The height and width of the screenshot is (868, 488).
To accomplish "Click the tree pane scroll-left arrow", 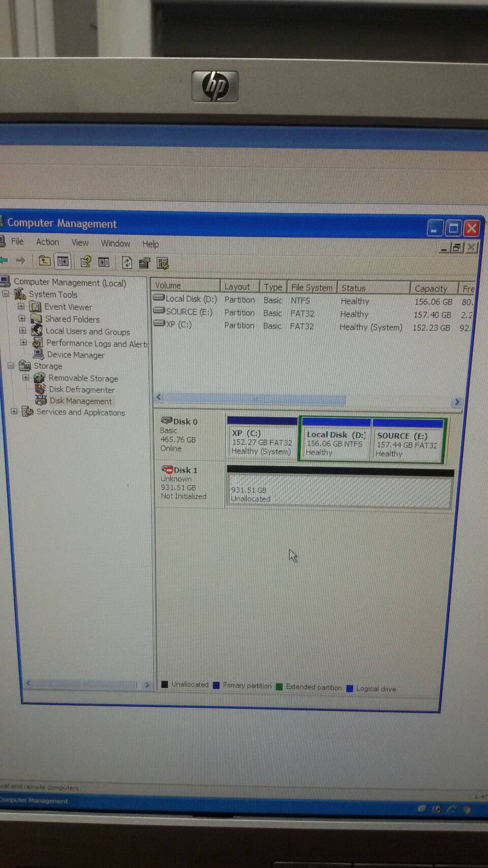I will 28,683.
